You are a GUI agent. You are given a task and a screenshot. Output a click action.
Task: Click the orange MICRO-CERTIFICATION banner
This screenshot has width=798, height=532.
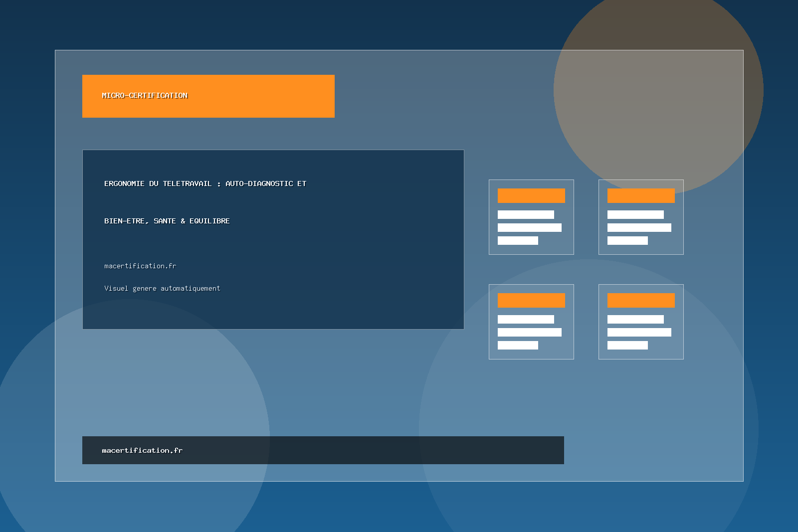[208, 96]
